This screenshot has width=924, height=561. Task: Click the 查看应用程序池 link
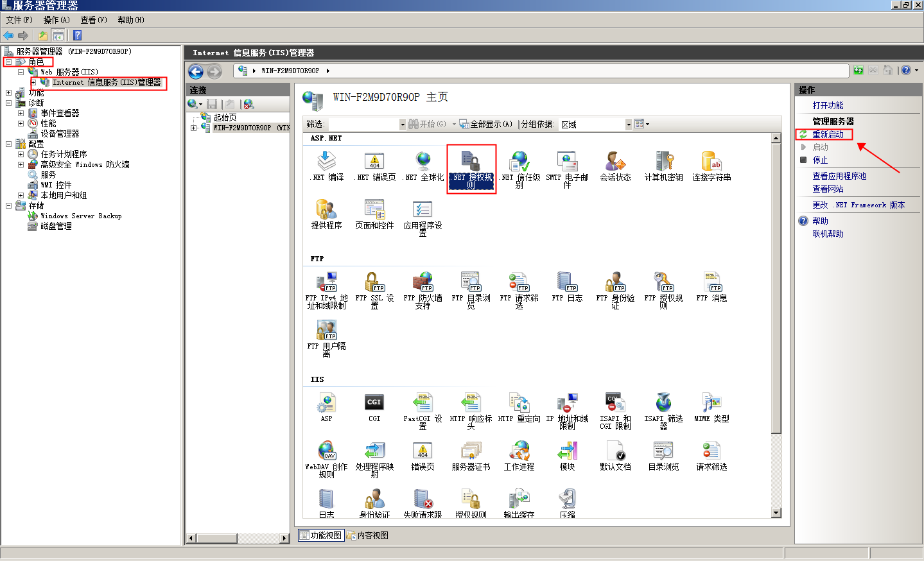(x=839, y=176)
